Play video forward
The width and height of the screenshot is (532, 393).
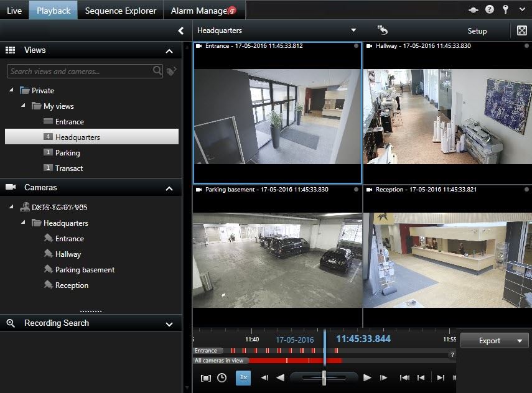[367, 377]
